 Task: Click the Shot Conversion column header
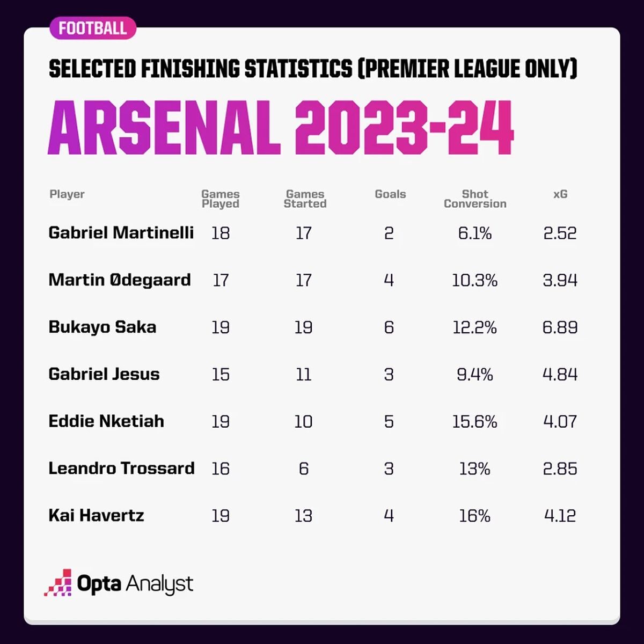coord(475,199)
